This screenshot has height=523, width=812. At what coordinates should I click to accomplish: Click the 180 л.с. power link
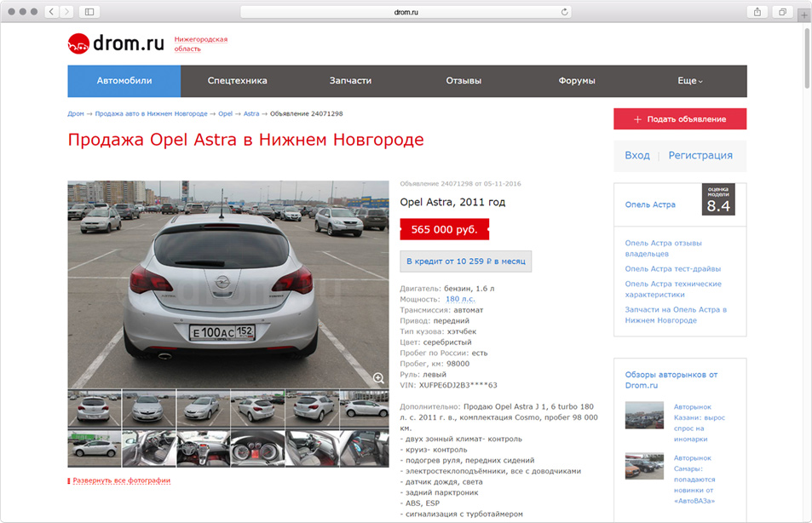[460, 299]
